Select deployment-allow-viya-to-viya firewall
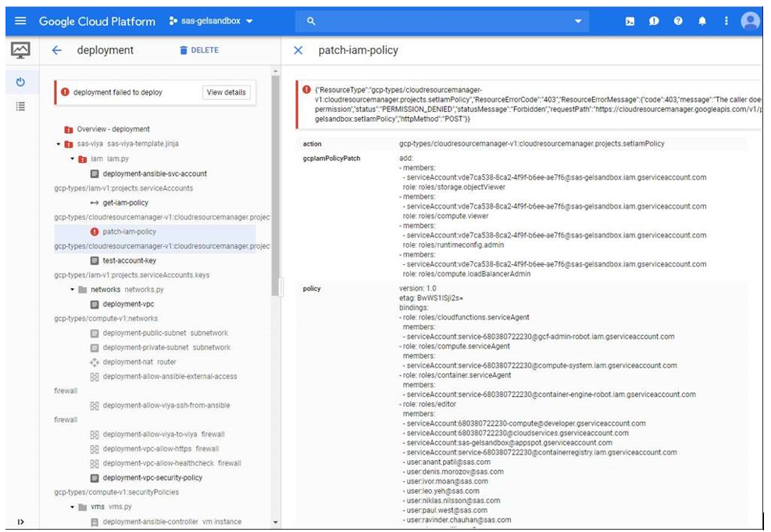Screen dimensions: 771x532 tap(164, 434)
